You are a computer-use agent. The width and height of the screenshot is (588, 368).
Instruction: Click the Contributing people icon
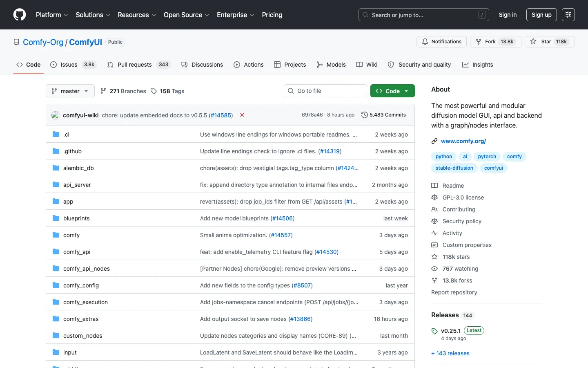(x=434, y=209)
